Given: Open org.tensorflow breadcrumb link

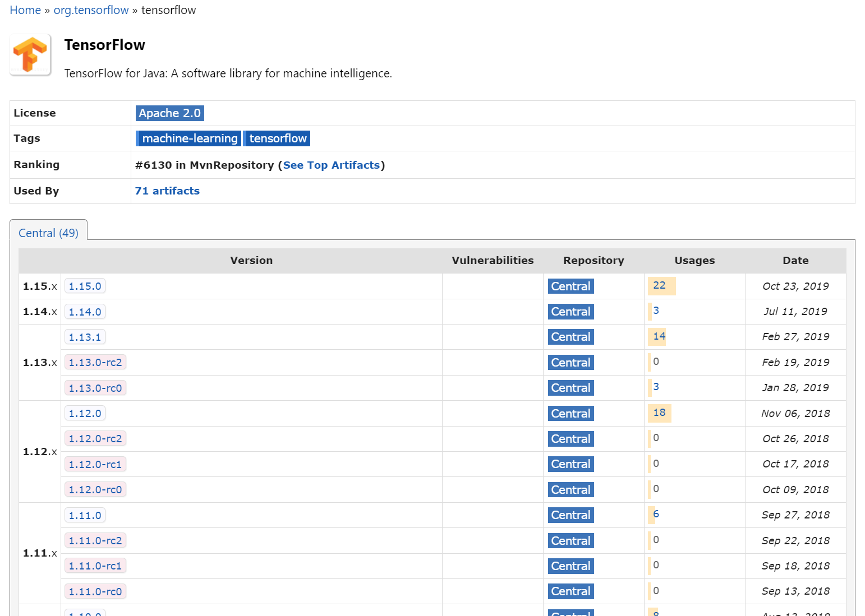Looking at the screenshot, I should (91, 10).
